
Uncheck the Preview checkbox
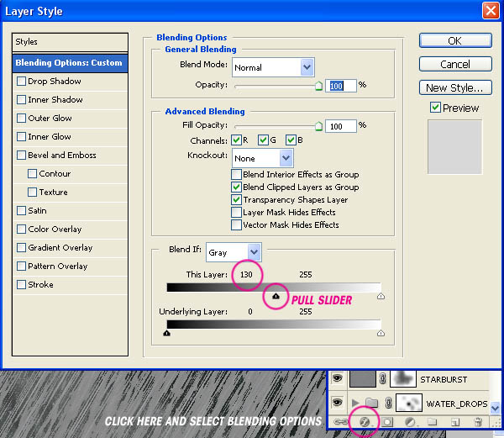(435, 107)
